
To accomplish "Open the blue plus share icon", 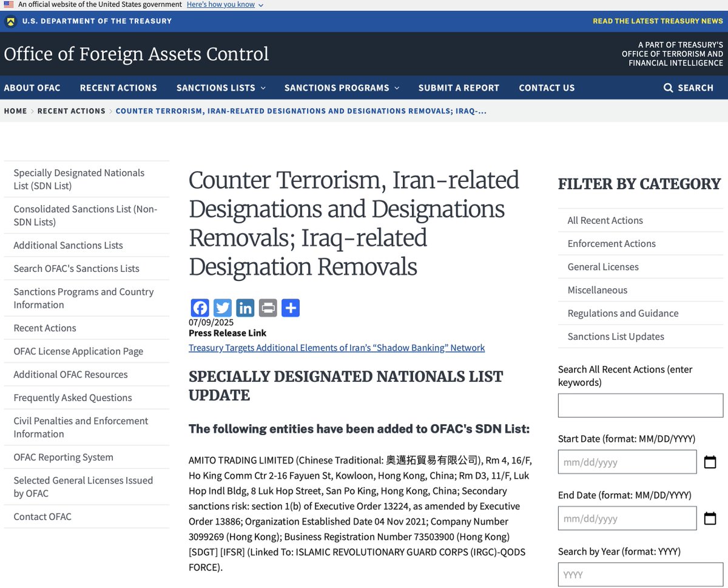I will point(290,308).
